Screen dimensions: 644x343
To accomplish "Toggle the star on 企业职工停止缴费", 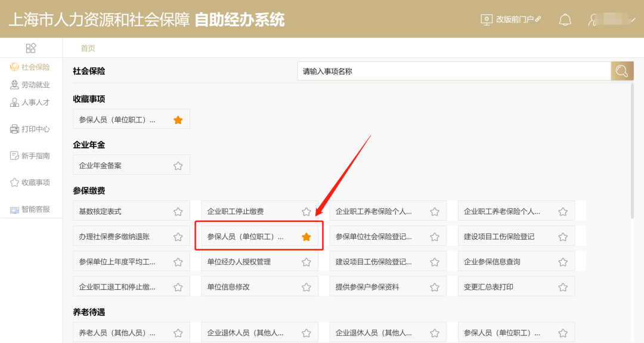I will (306, 212).
